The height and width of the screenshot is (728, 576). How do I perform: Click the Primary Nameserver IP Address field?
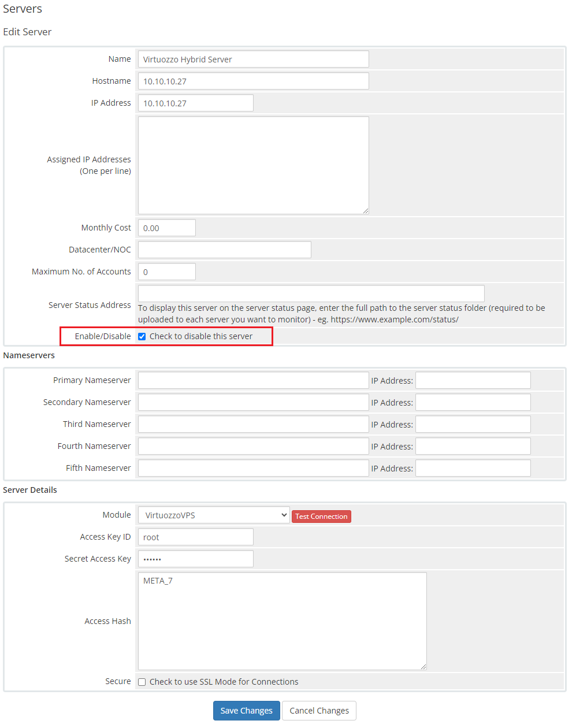[x=473, y=380]
